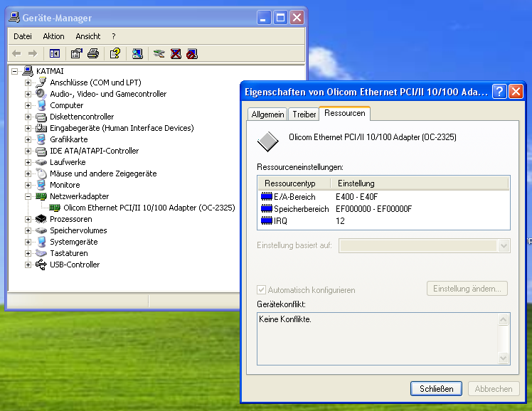The image size is (532, 411).
Task: Click the Olicom adapter card icon in tree
Action: coord(55,208)
